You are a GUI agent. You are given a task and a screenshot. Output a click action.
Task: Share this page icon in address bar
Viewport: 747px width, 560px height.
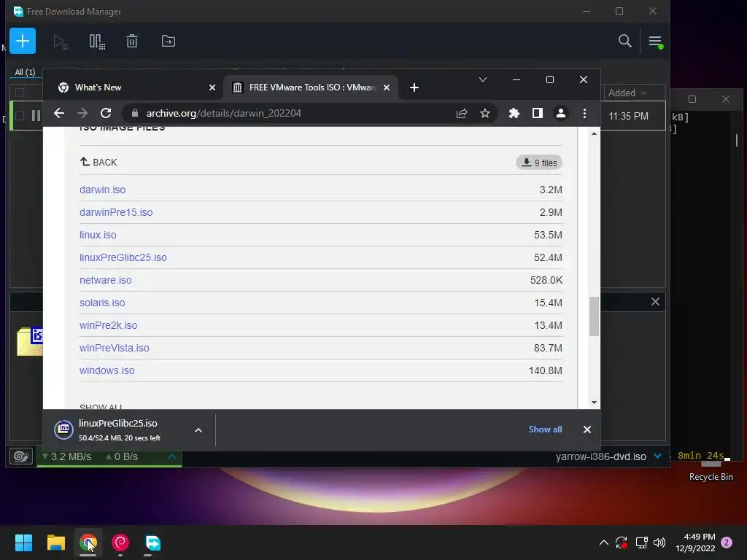(462, 113)
